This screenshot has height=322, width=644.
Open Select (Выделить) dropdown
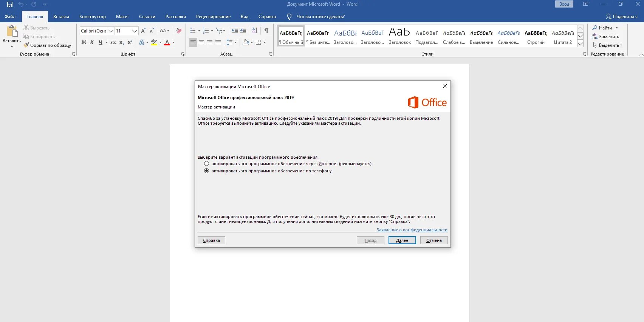(x=607, y=45)
